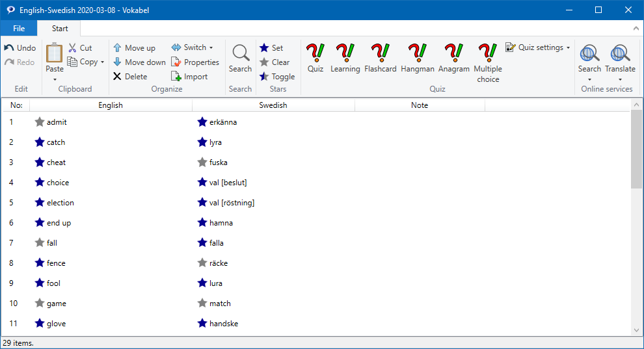The height and width of the screenshot is (349, 644).
Task: Click the Undo icon
Action: [9, 47]
